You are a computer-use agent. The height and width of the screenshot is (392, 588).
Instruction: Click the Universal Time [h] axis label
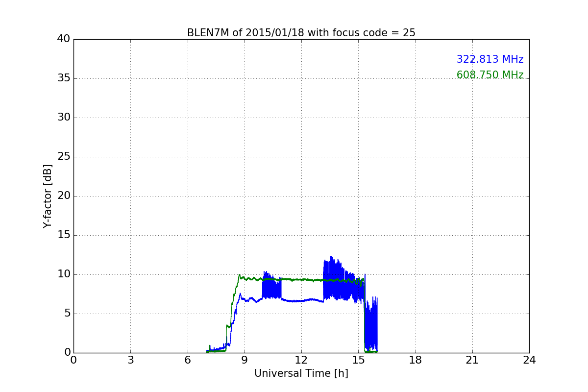[x=301, y=373]
